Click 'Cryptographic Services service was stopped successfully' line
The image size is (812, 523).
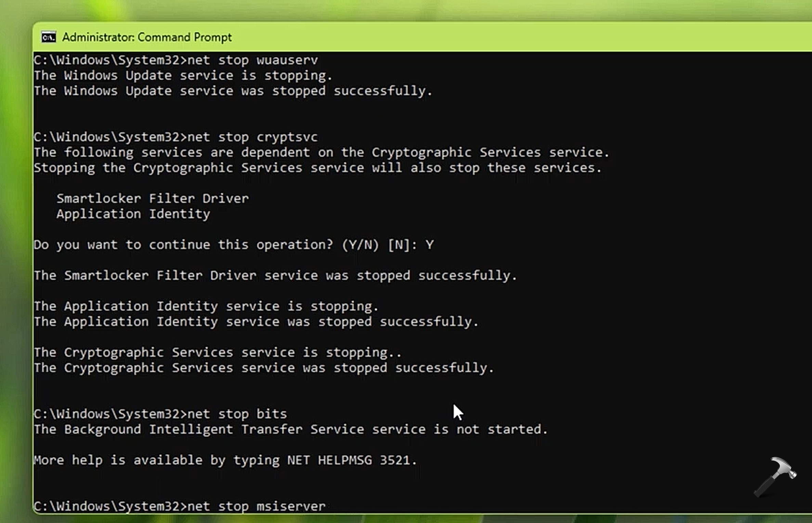(x=263, y=368)
